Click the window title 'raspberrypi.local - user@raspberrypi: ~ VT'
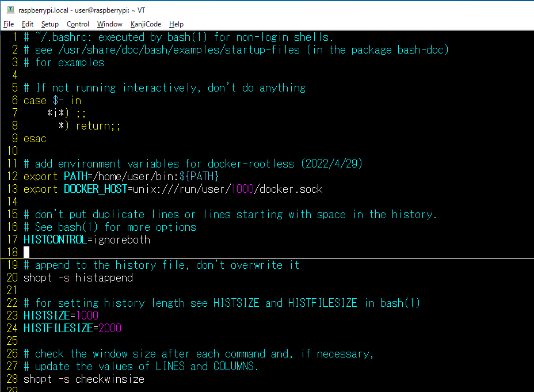Viewport: 534px width, 392px height. pos(82,10)
